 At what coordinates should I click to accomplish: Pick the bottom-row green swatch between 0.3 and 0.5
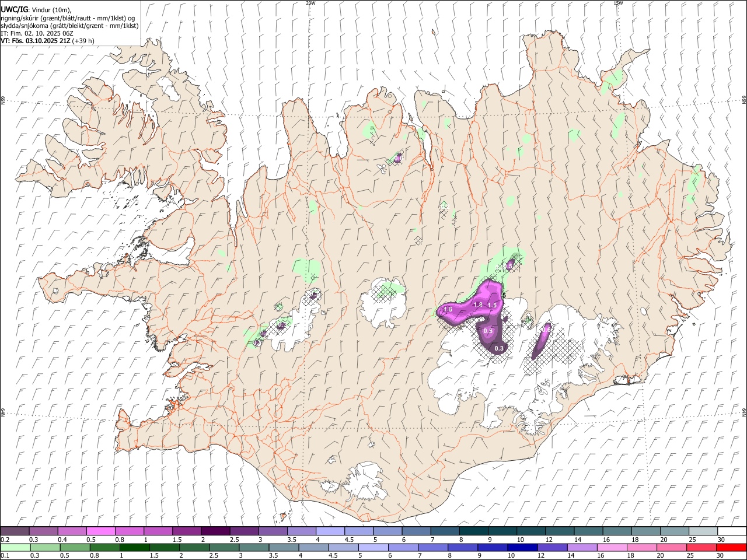(45, 547)
